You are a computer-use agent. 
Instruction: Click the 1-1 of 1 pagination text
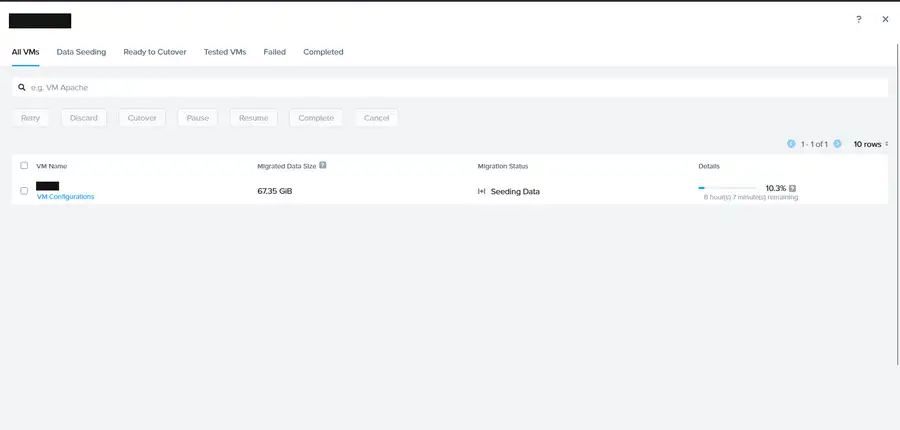point(814,144)
